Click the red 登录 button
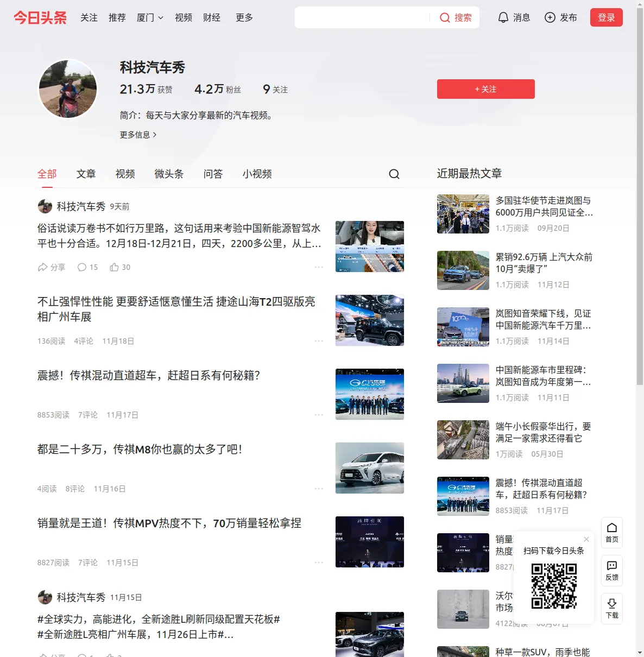 click(607, 17)
